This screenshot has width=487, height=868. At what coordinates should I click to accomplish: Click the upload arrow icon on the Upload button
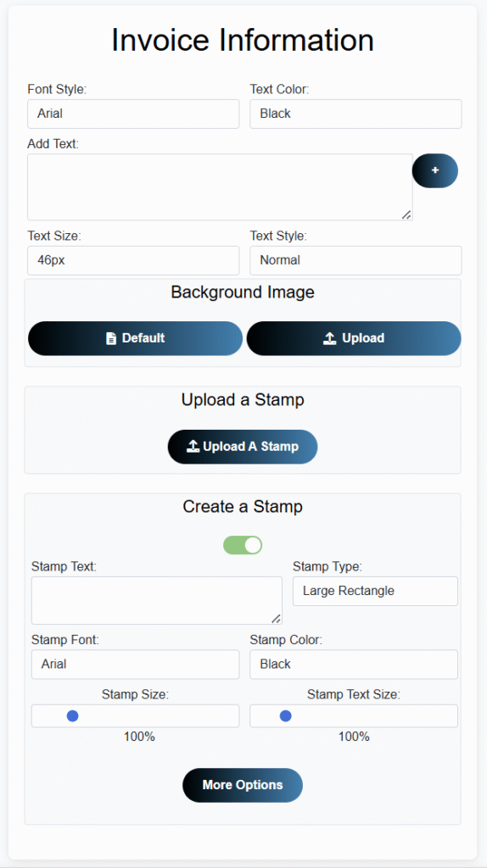coord(330,338)
